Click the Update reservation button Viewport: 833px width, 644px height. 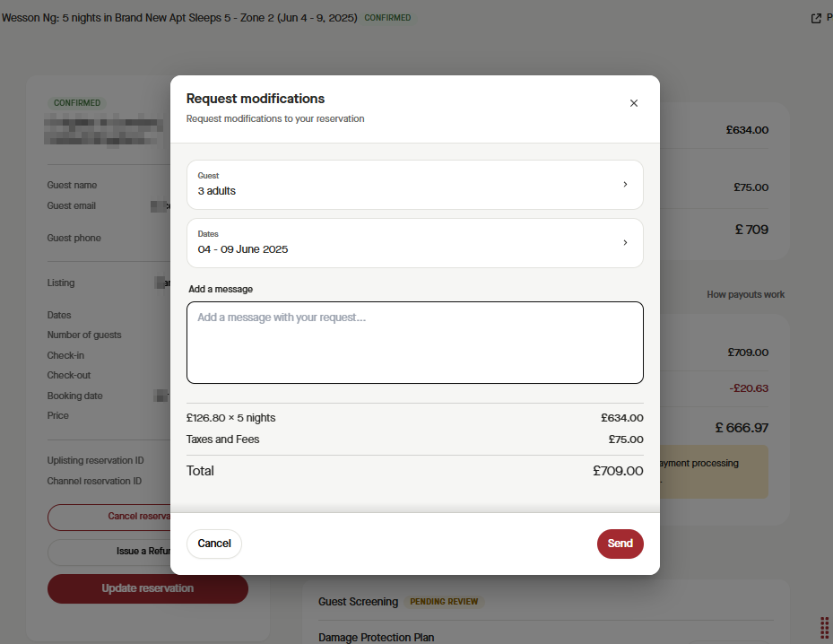pyautogui.click(x=148, y=588)
